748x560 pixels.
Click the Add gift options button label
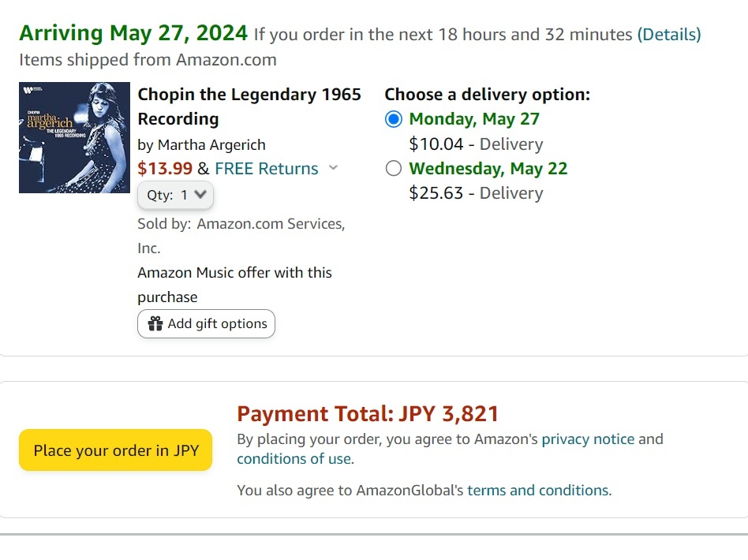click(x=217, y=323)
